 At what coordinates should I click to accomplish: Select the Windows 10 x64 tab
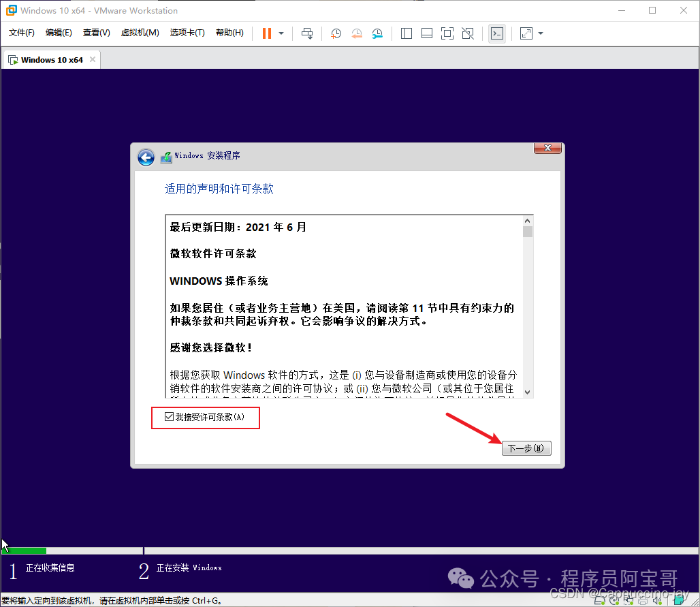[52, 60]
